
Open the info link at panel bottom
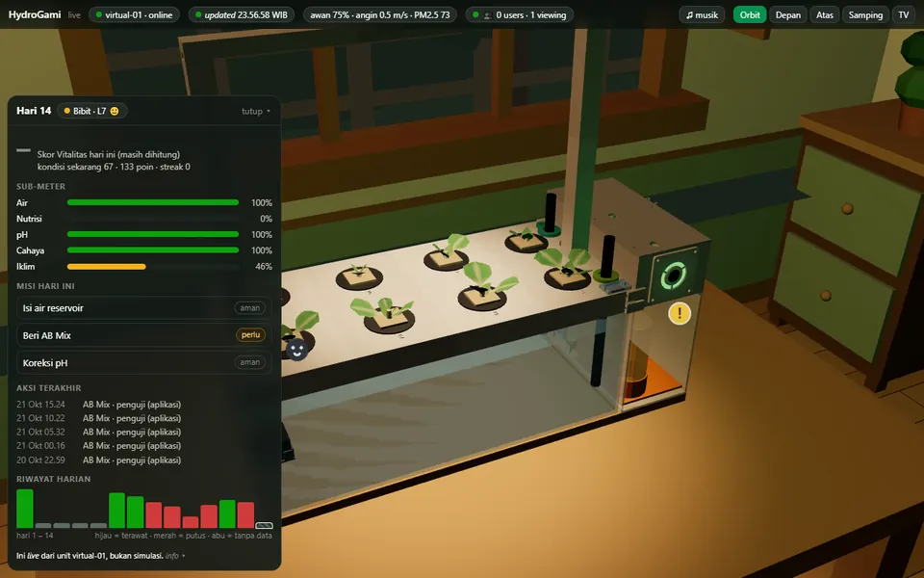(x=174, y=556)
